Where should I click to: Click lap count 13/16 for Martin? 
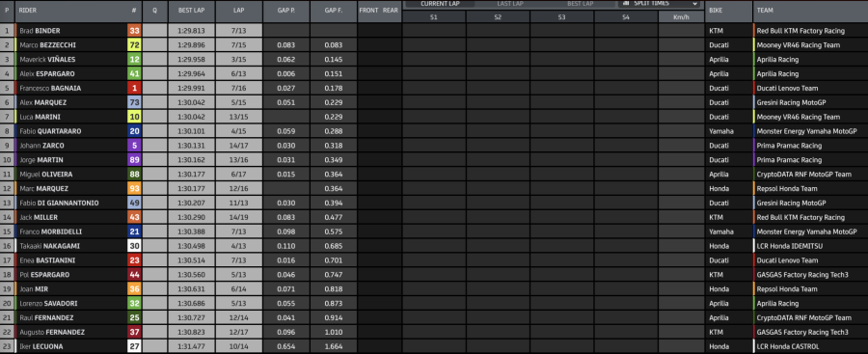pos(238,160)
